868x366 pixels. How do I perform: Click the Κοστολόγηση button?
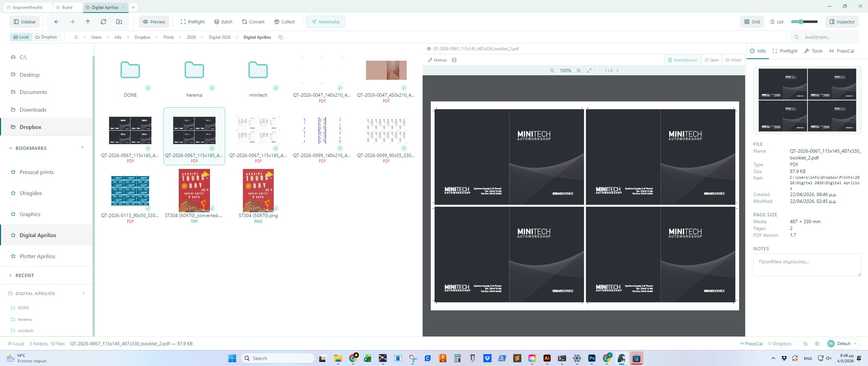[x=682, y=60]
